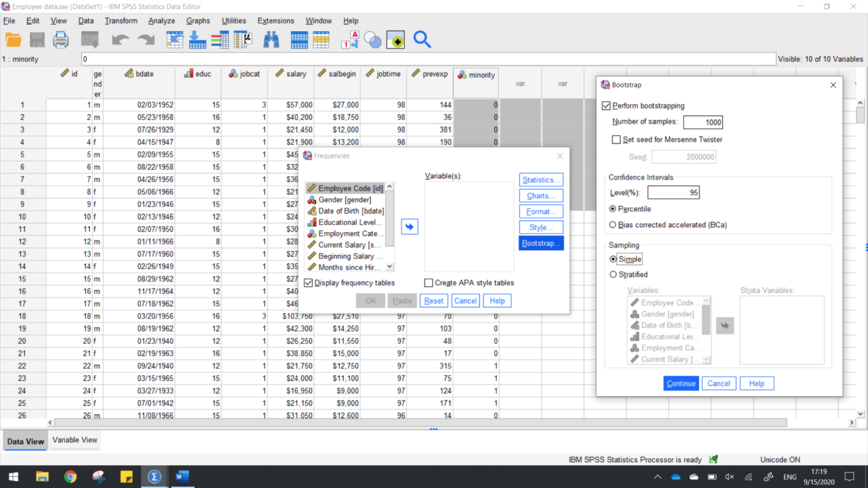Undo the last edit
This screenshot has width=868, height=488.
(x=119, y=40)
